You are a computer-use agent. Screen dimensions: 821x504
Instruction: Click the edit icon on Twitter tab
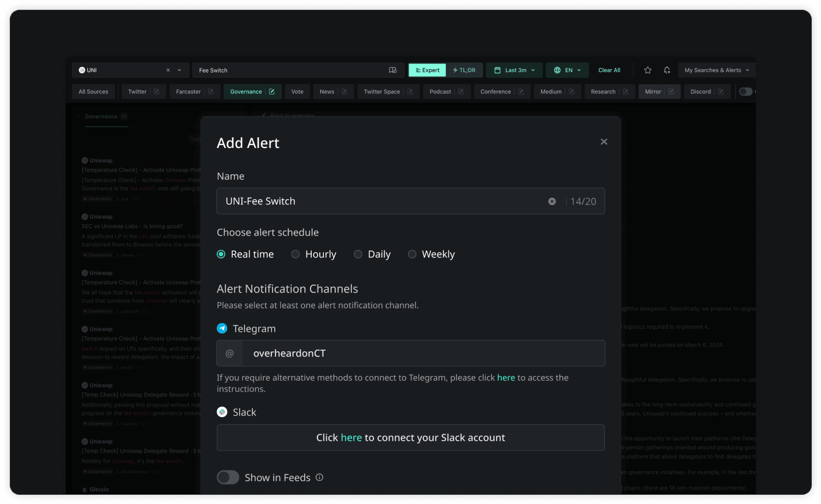(x=157, y=92)
